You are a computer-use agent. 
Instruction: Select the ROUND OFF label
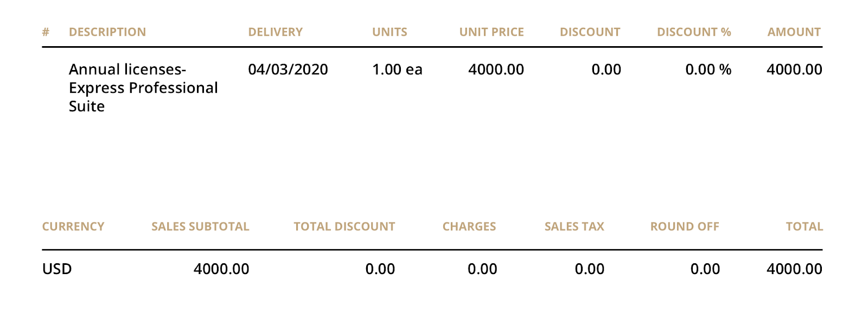(x=685, y=226)
